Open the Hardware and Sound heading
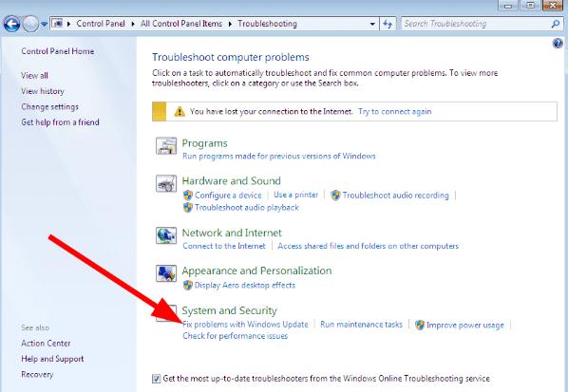 (x=231, y=181)
